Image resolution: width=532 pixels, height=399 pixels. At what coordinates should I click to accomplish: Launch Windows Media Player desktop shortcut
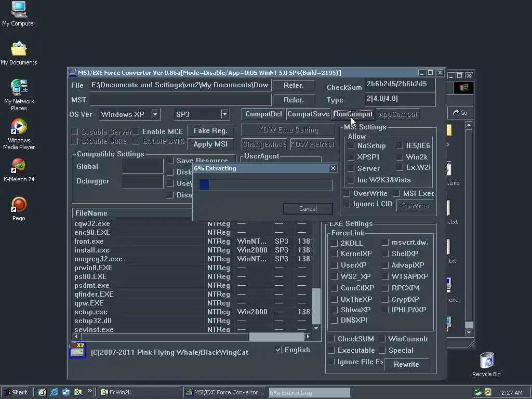[19, 135]
